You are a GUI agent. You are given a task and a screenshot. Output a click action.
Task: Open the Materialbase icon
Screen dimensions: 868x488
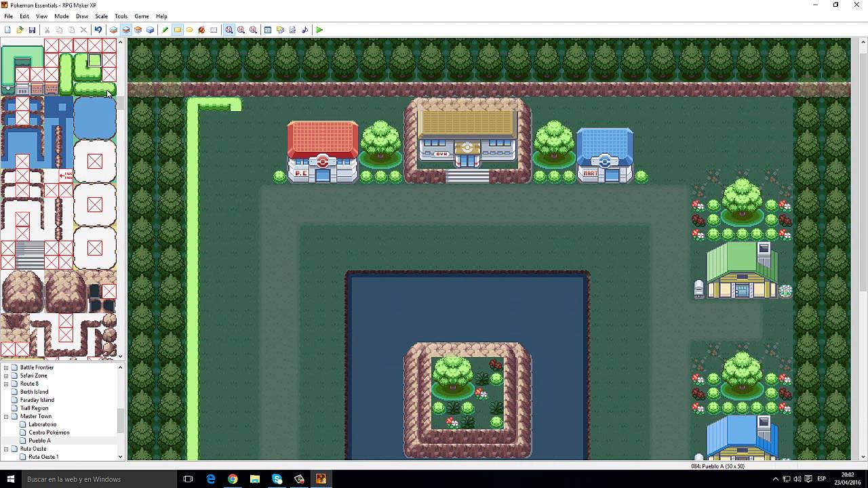280,30
